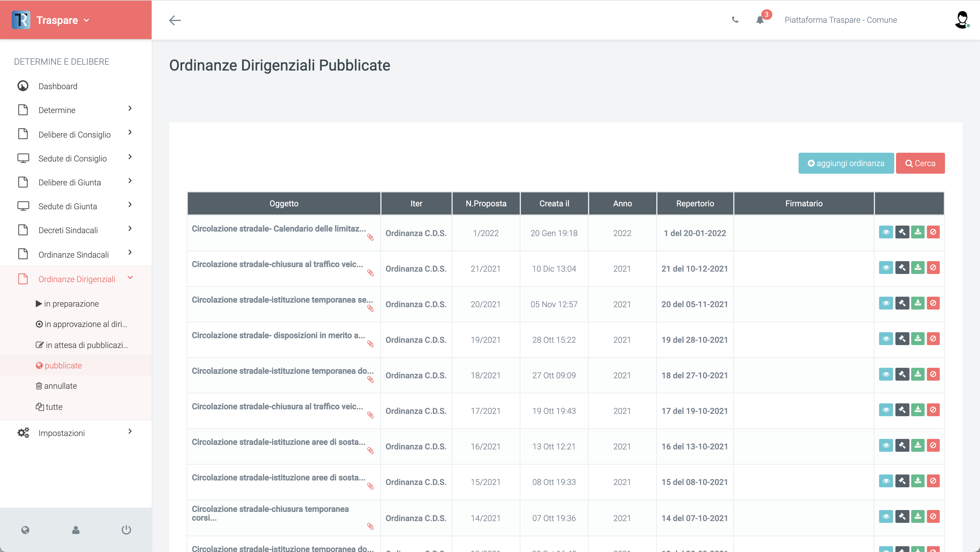View ordinance 19 del 28-10-2021 eye icon
The width and height of the screenshot is (980, 552).
coord(886,339)
